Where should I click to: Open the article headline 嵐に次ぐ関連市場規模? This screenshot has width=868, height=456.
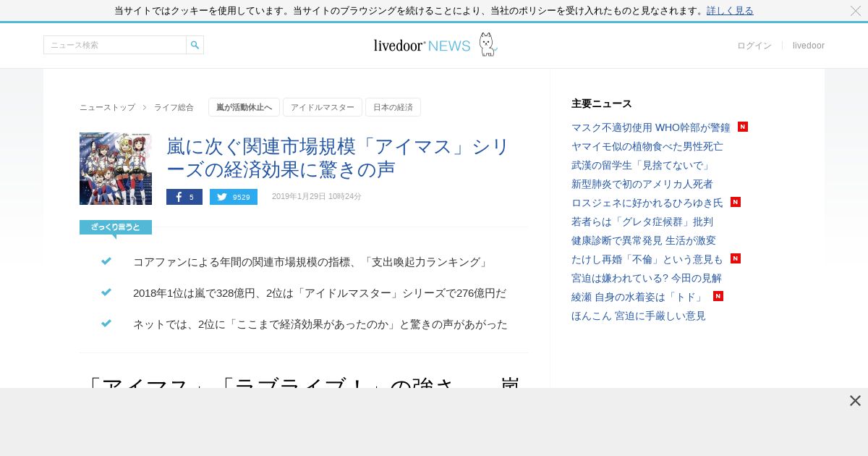click(x=338, y=158)
